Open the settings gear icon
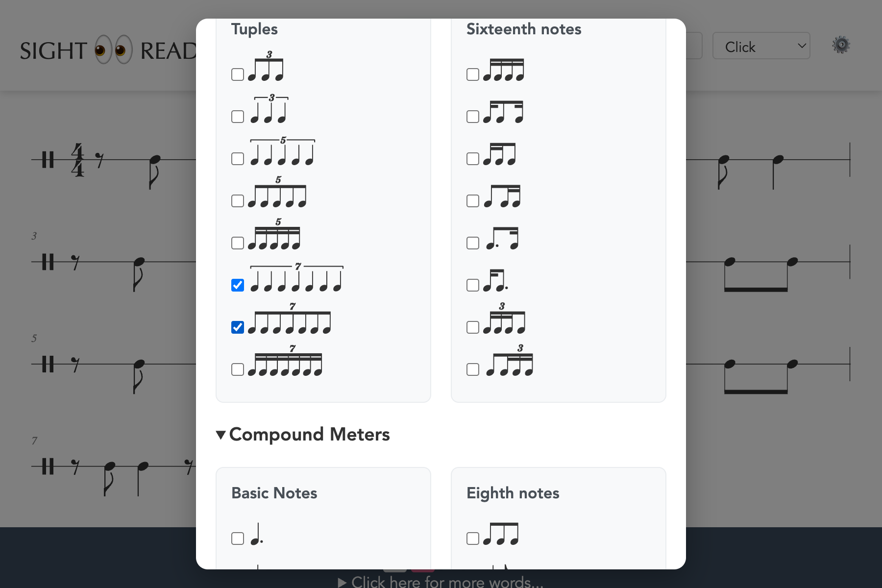Screen dimensions: 882x588 tap(841, 45)
